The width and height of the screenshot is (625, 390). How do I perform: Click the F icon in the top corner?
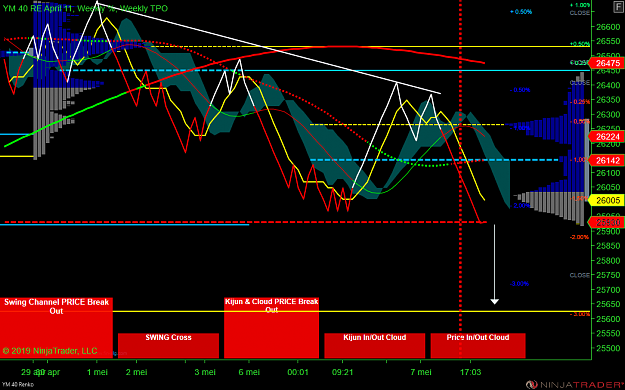619,8
